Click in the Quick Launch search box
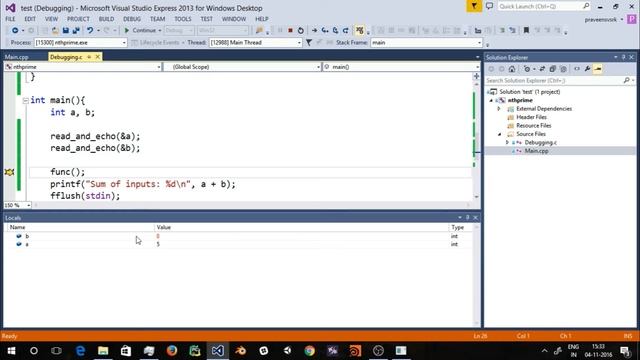The width and height of the screenshot is (640, 360). (539, 6)
